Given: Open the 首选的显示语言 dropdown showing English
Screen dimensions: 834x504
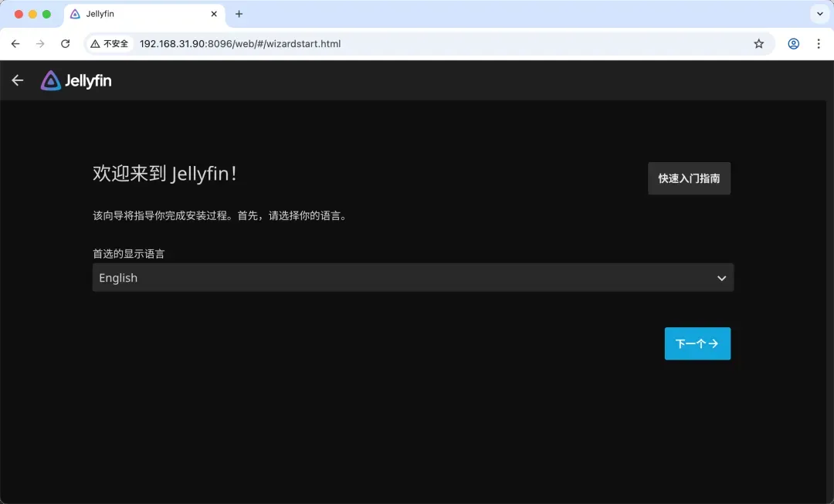Looking at the screenshot, I should click(412, 278).
